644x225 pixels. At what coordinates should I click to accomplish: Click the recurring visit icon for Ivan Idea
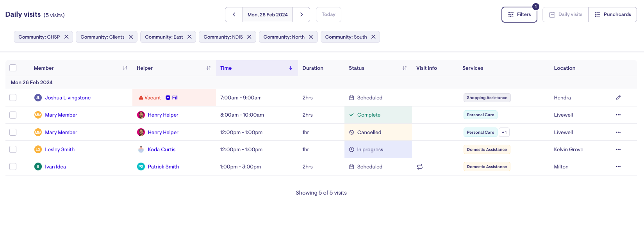click(420, 167)
